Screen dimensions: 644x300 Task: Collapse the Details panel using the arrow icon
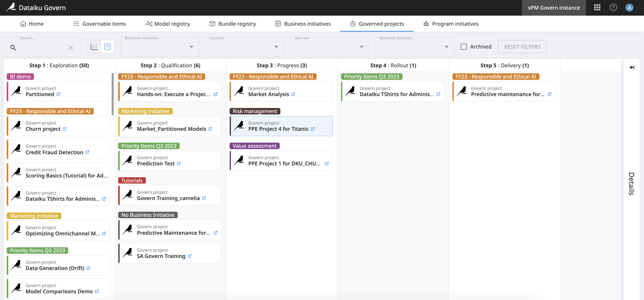632,67
